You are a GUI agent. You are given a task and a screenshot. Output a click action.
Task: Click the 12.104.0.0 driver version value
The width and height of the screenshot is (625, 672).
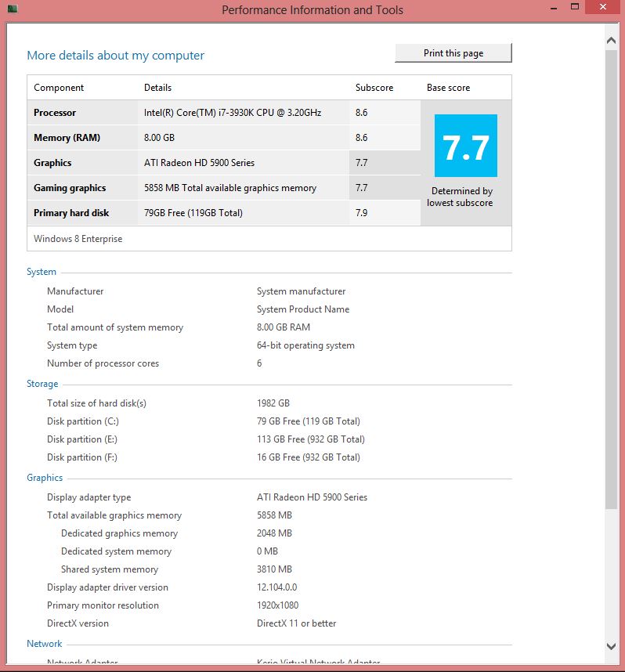tap(277, 587)
